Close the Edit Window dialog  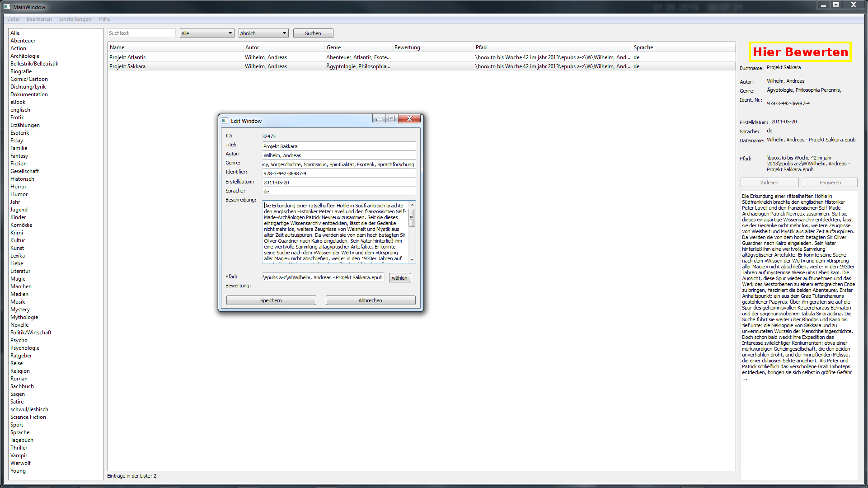click(x=409, y=119)
